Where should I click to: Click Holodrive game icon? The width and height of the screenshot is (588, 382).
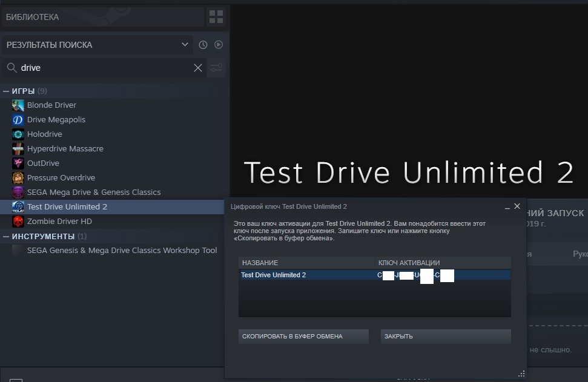[18, 134]
